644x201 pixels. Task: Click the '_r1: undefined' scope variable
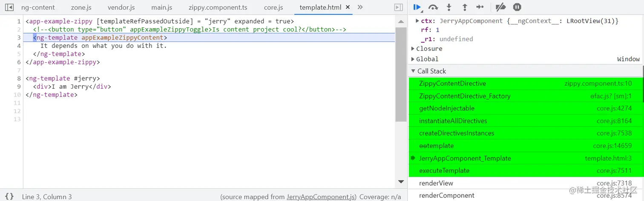pyautogui.click(x=447, y=39)
